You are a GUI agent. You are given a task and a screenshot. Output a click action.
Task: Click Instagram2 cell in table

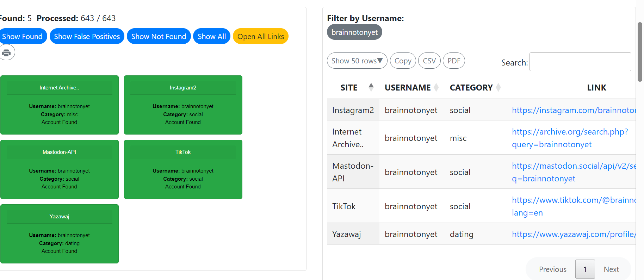353,110
